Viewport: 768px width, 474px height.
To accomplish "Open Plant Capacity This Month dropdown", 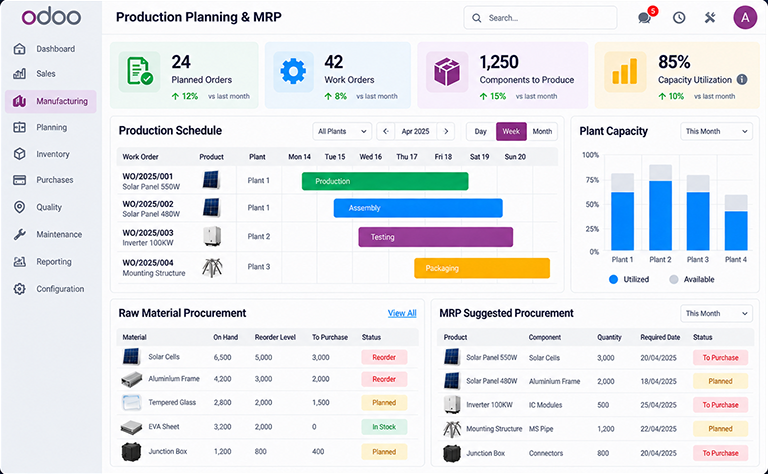I will (x=716, y=131).
